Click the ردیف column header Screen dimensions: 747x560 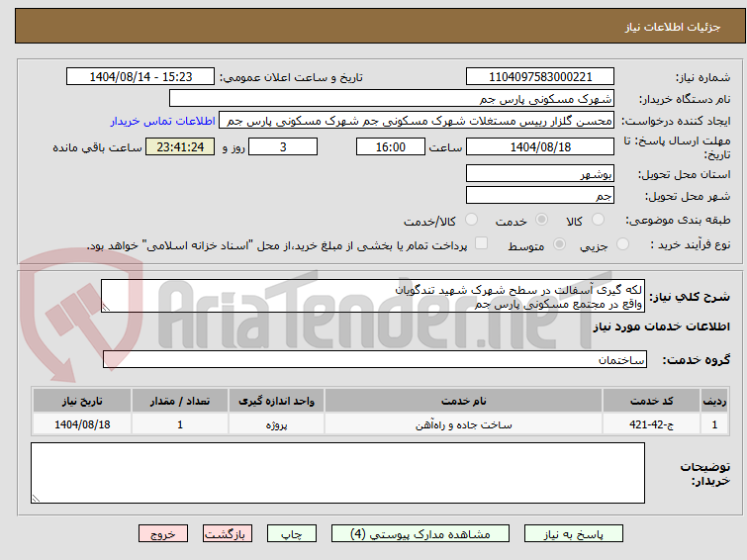[714, 401]
